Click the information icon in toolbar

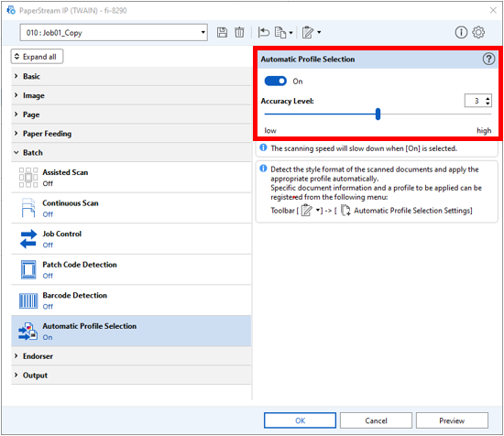[x=461, y=32]
